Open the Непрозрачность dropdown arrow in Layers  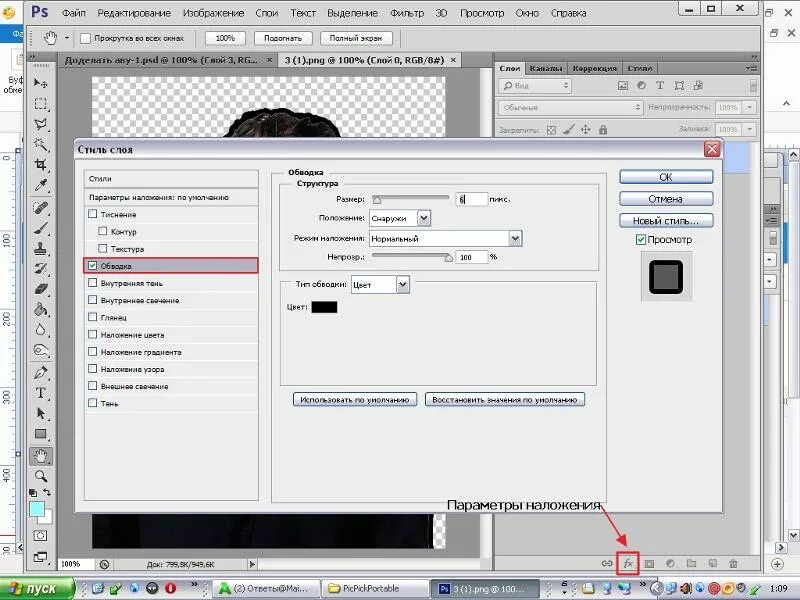point(749,108)
